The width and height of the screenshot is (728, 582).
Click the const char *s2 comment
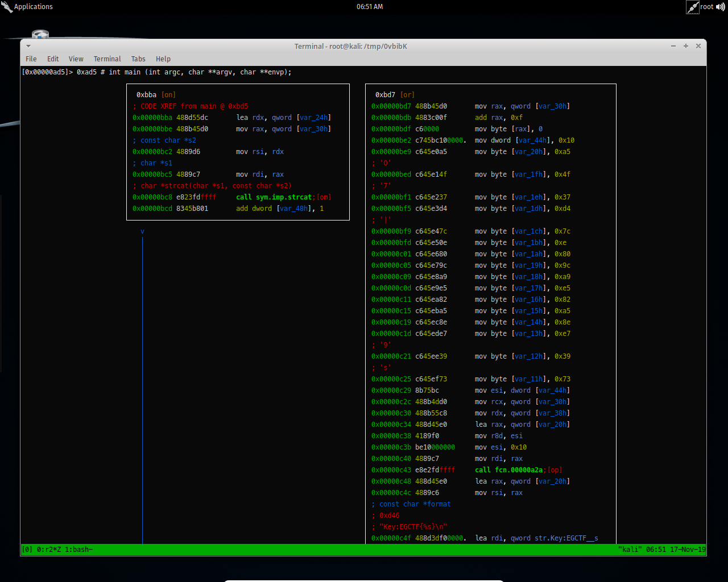tap(164, 140)
